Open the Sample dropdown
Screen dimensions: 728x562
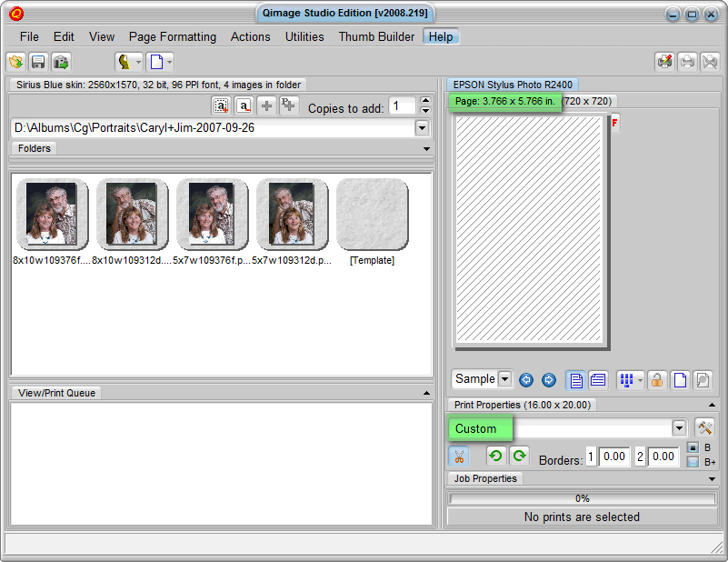(x=504, y=379)
